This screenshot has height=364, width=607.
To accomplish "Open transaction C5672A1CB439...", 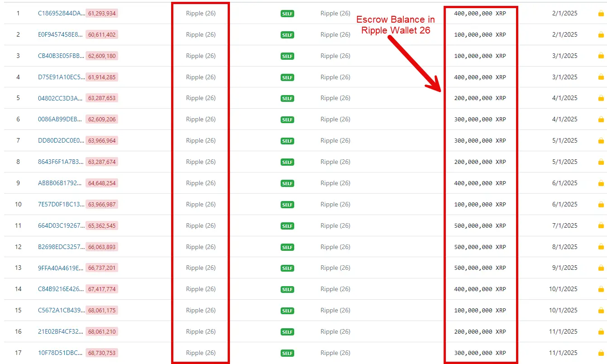I will (62, 311).
